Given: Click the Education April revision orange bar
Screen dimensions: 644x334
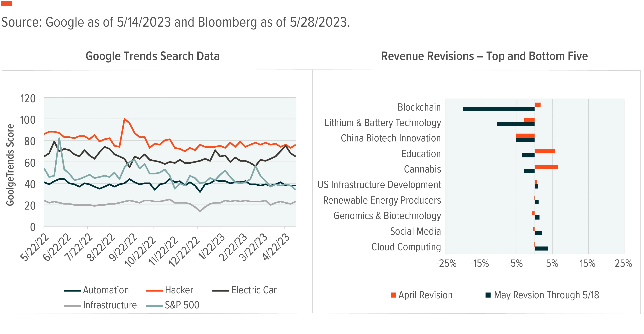Looking at the screenshot, I should click(545, 151).
